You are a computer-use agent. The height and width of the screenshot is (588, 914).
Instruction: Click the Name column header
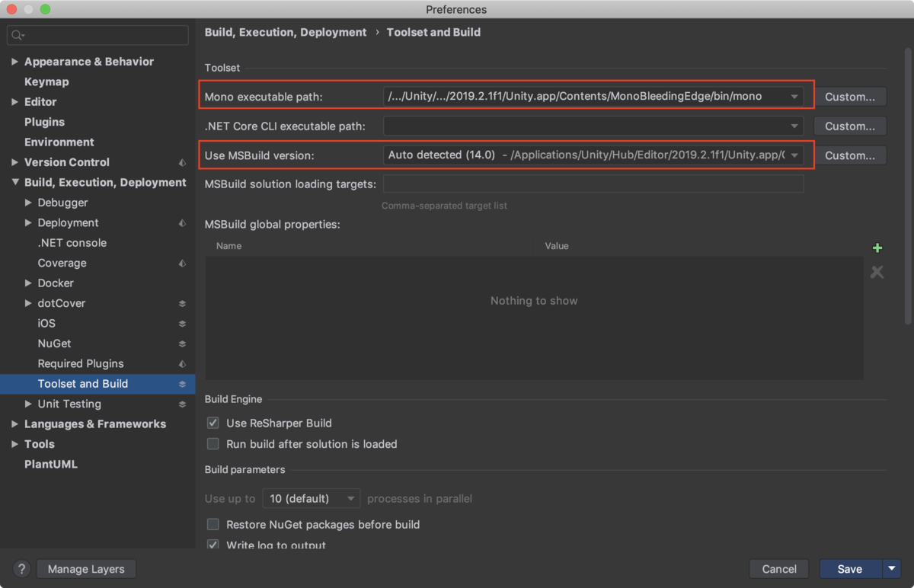[x=228, y=246]
